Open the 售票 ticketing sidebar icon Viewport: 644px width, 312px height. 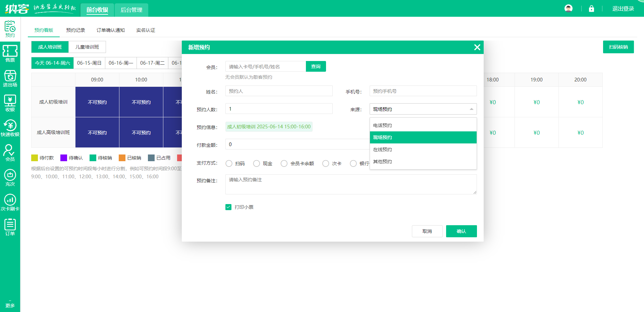click(x=10, y=54)
